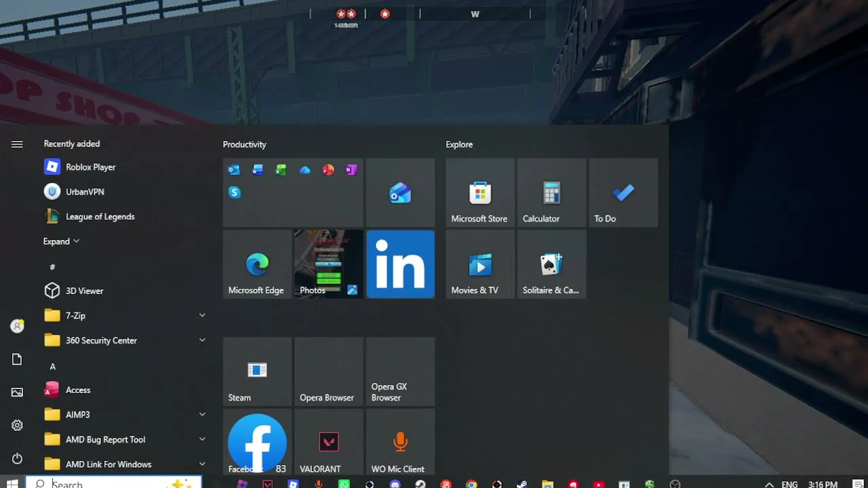Open the Power options button
868x488 pixels.
point(17,459)
